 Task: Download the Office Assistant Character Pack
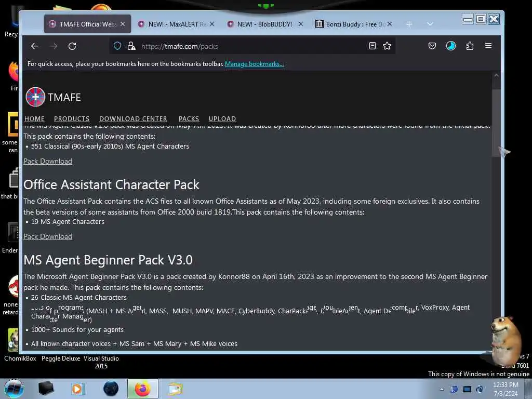47,236
